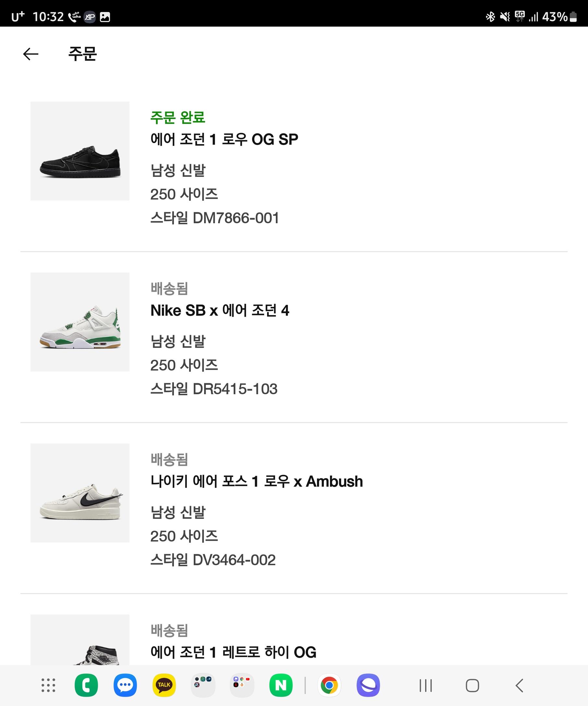Tap the green Jordan 4 shoe thumbnail

tap(80, 322)
